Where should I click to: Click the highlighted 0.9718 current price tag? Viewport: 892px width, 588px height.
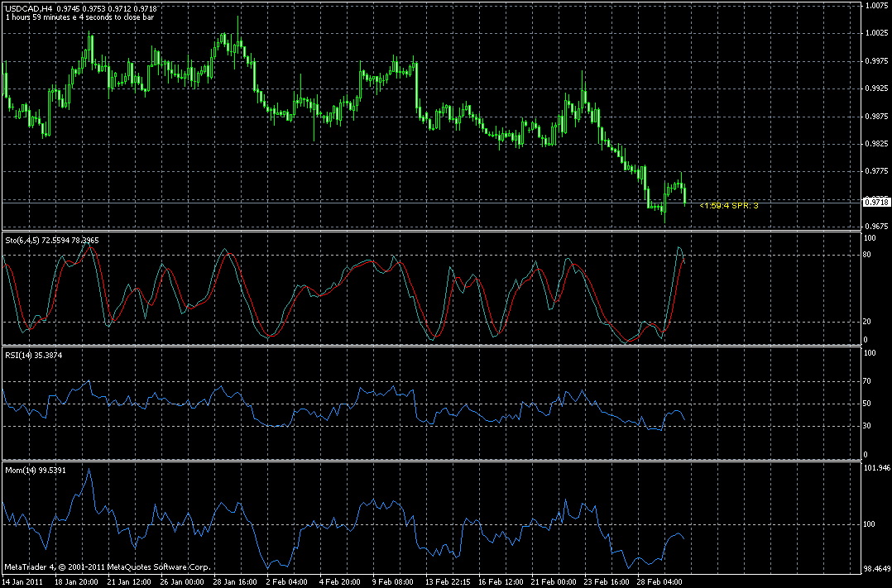876,202
